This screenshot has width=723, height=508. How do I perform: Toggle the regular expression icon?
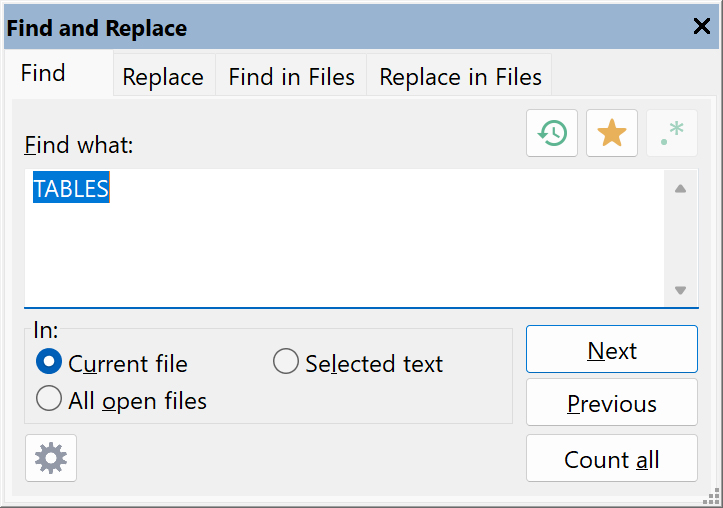coord(672,133)
